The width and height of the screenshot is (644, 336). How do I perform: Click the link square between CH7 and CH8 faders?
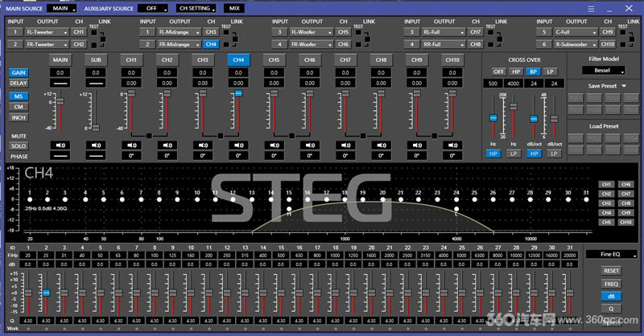click(x=363, y=136)
